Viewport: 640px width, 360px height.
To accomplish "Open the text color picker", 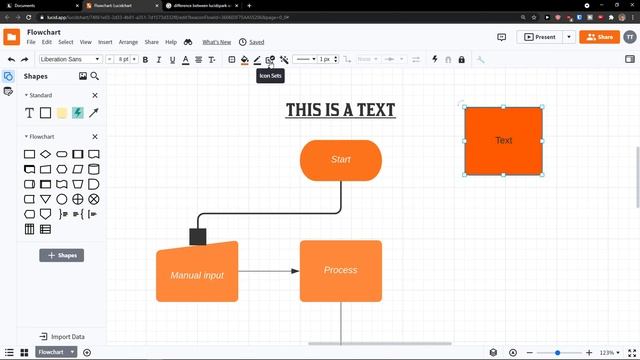I will click(x=185, y=60).
